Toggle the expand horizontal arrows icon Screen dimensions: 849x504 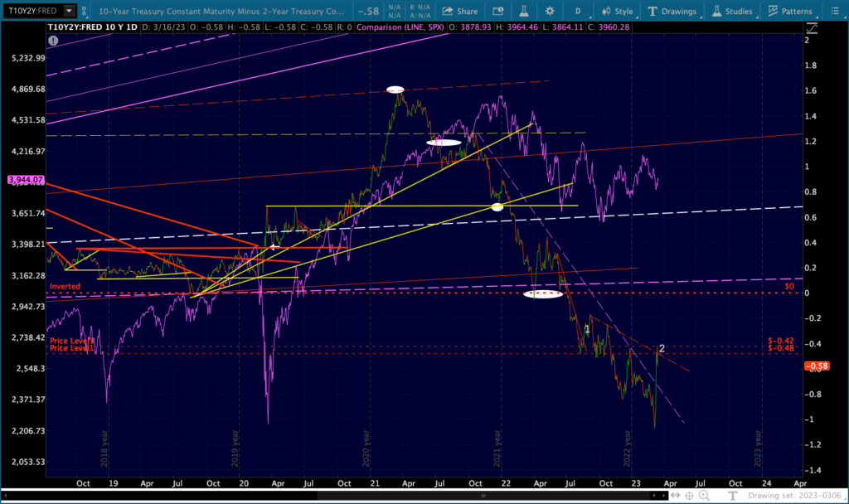(x=675, y=496)
